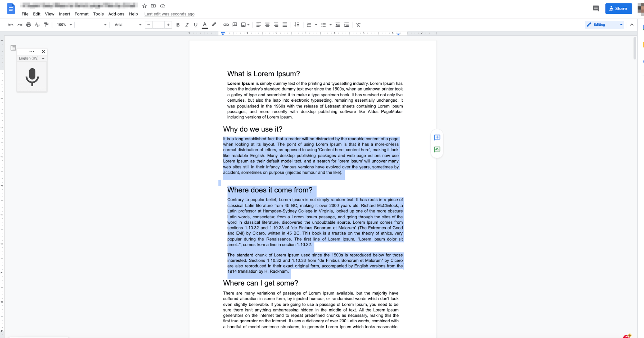Viewport: 644px width, 338px height.
Task: Open version history via last edit link
Action: tap(169, 14)
